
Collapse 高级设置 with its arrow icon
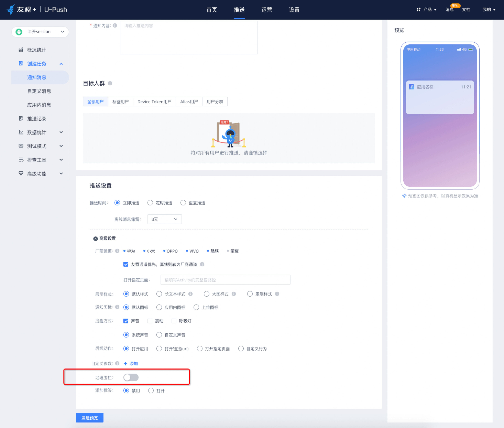(96, 238)
